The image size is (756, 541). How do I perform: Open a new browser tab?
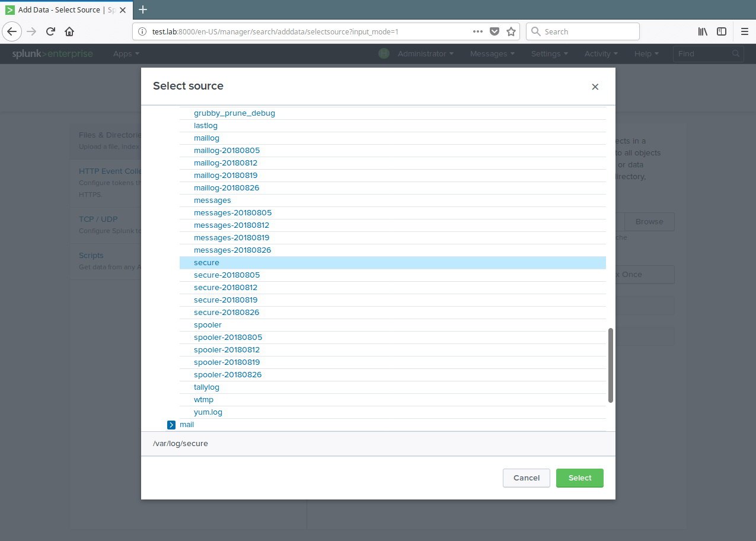(x=143, y=9)
